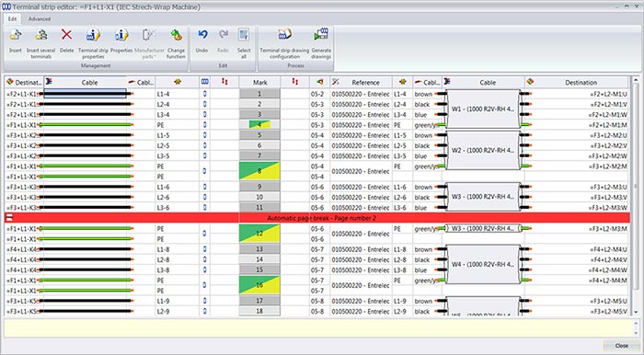Click the Insert terminal icon
This screenshot has height=355, width=644.
(x=16, y=36)
